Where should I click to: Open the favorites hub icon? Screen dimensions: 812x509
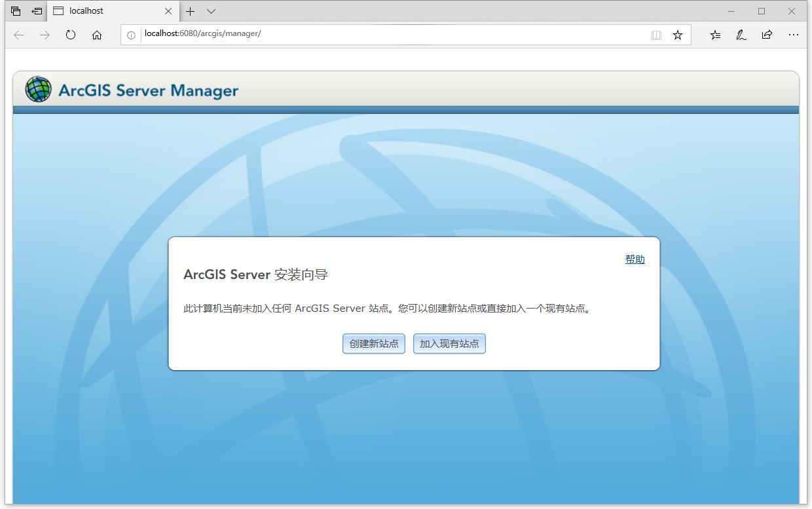[x=715, y=35]
